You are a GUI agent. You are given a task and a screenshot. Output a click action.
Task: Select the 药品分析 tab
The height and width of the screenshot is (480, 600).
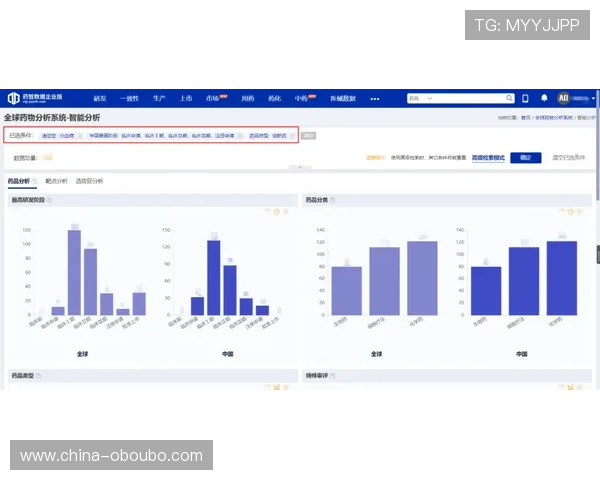19,181
